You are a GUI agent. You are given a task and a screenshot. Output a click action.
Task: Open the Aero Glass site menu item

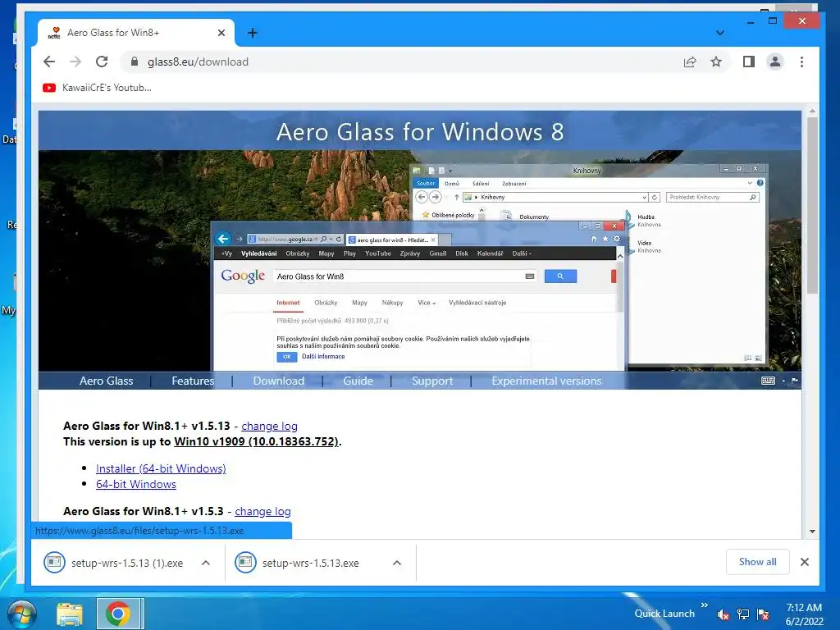click(x=106, y=381)
